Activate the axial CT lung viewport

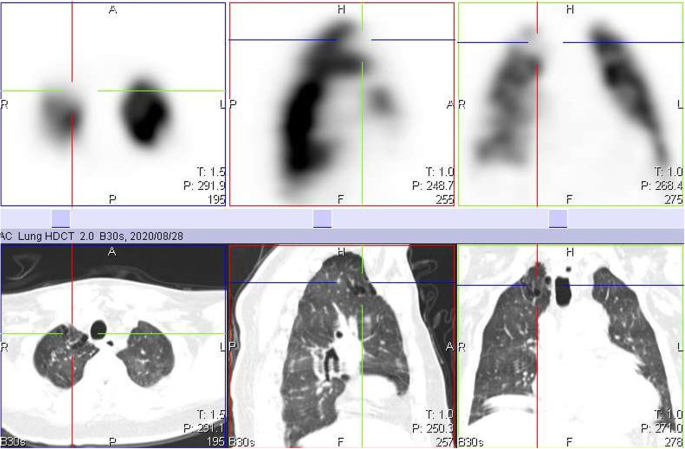point(113,346)
